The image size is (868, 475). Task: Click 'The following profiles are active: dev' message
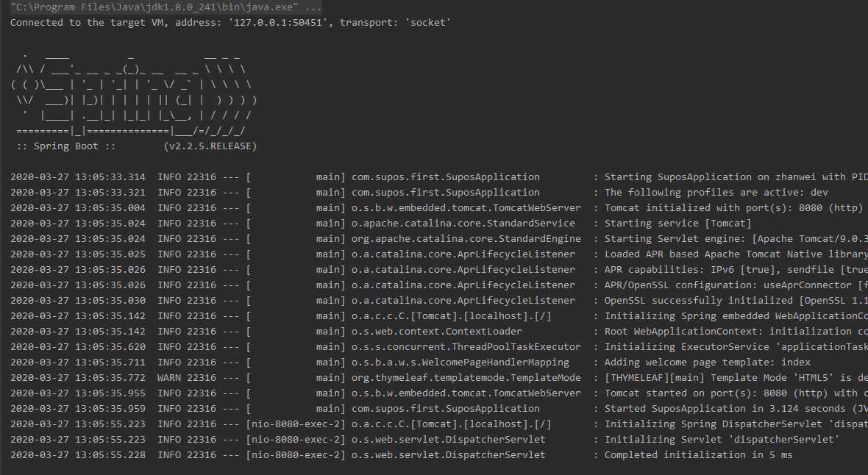click(x=716, y=193)
